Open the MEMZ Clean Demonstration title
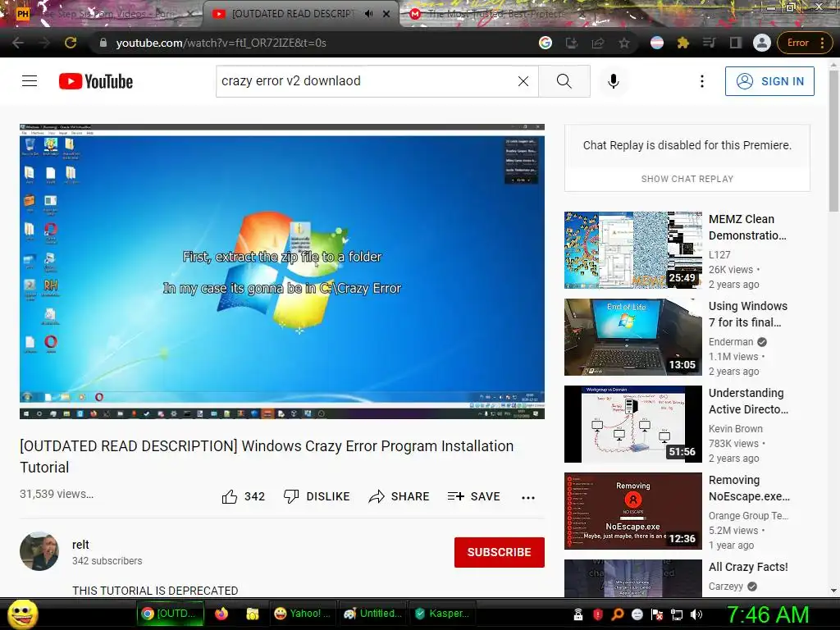 [x=748, y=227]
